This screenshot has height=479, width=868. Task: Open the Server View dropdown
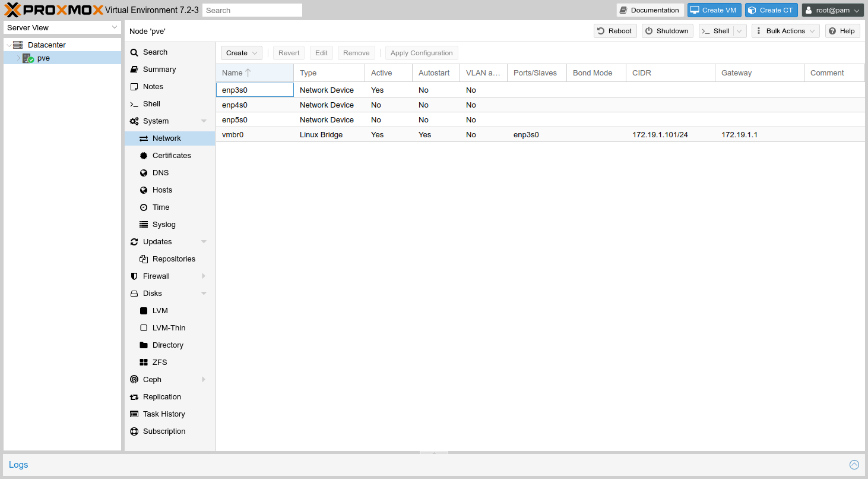coord(62,28)
